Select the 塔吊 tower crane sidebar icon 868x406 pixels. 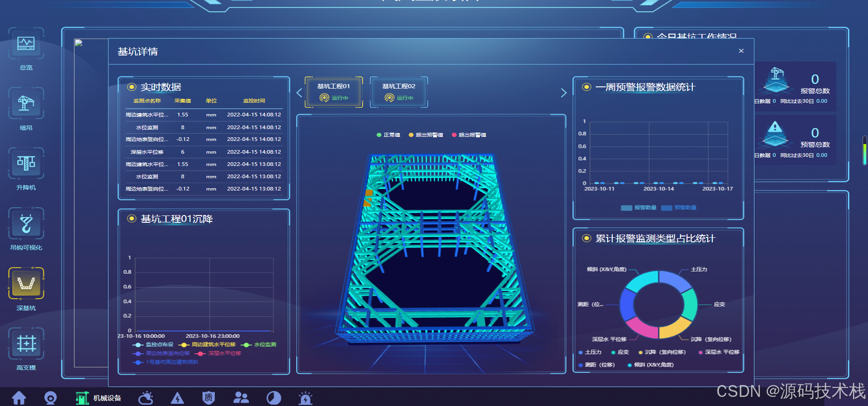26,104
